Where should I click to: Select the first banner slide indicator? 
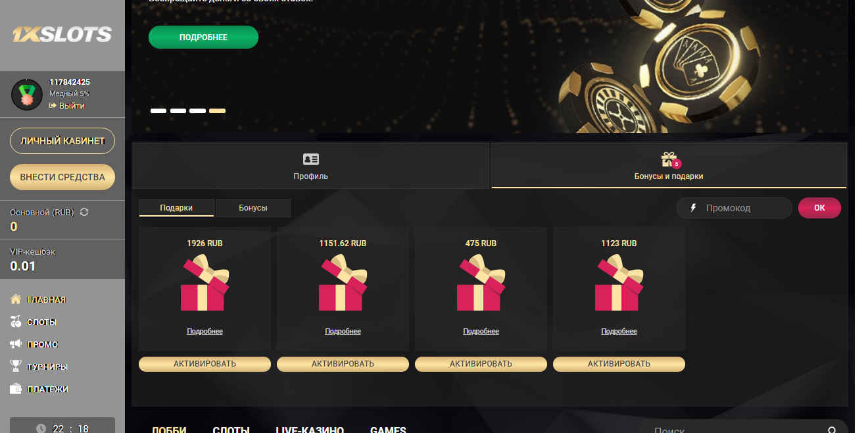tap(158, 111)
